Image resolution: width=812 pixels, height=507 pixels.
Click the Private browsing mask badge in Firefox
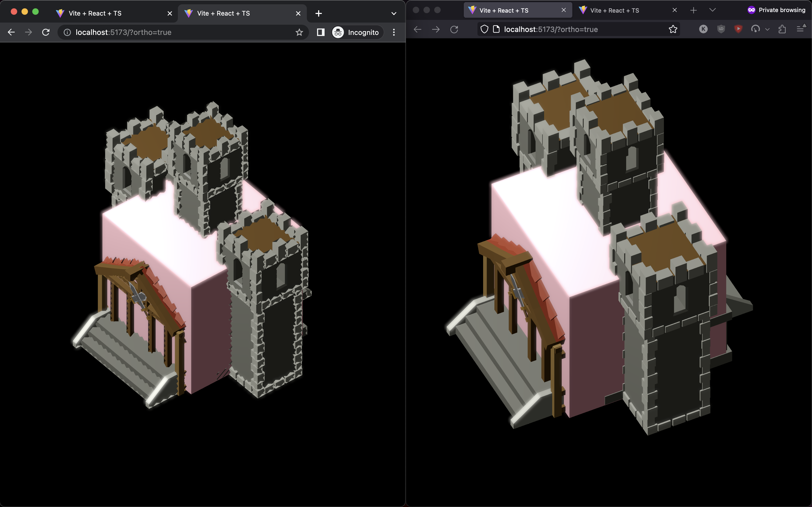[x=752, y=10]
